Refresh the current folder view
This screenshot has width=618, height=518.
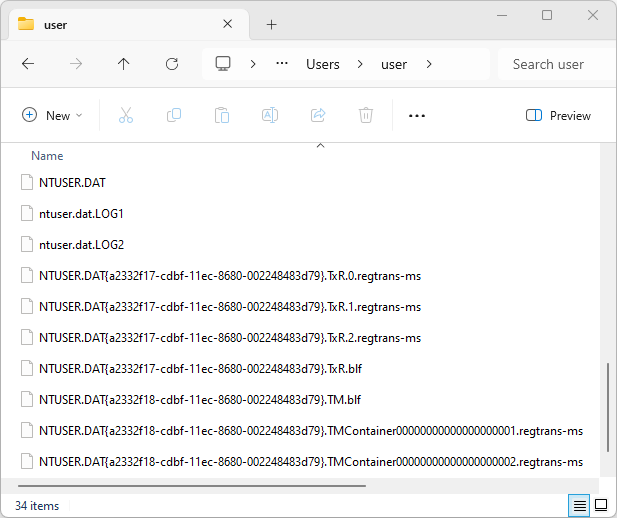pos(172,64)
